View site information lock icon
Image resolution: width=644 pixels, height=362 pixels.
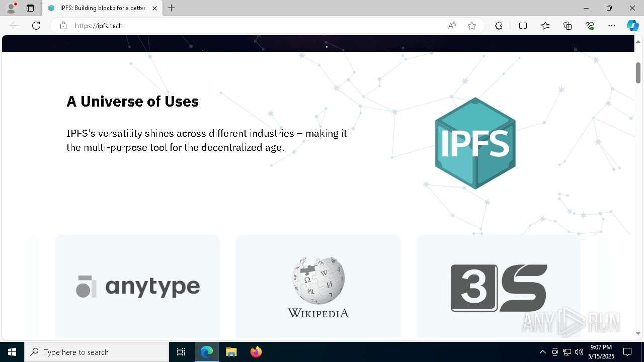tap(63, 26)
